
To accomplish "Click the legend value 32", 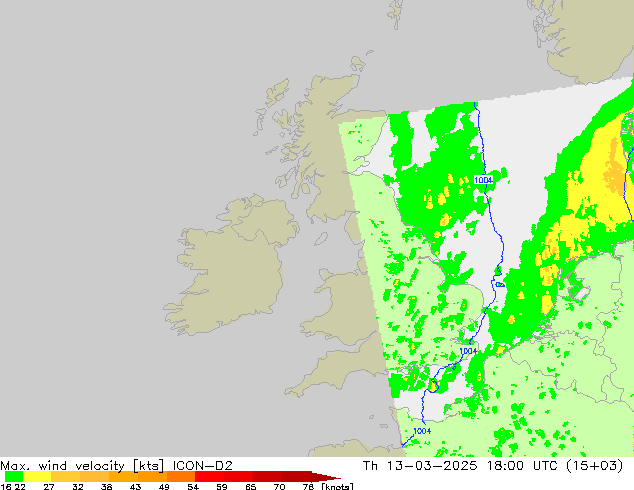I will (x=78, y=486).
